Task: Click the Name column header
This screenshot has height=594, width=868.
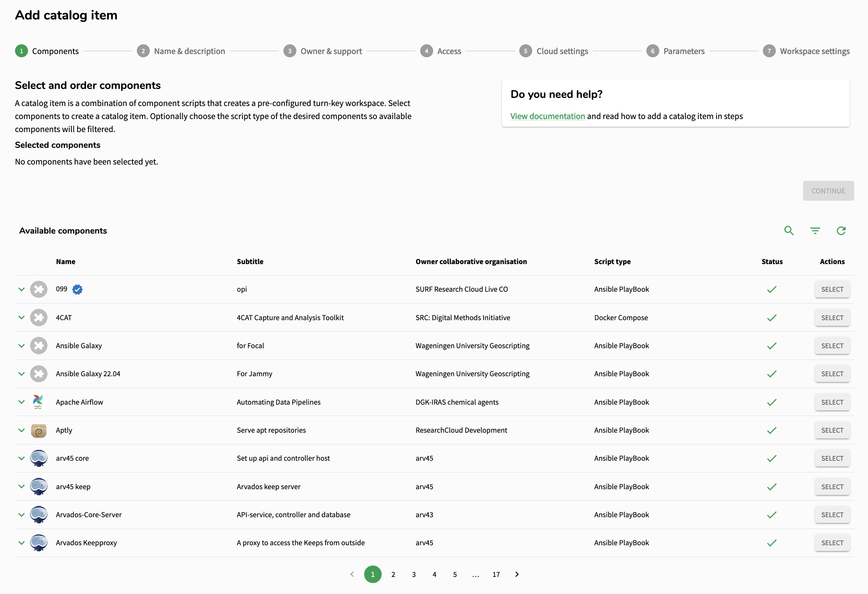Action: 66,262
